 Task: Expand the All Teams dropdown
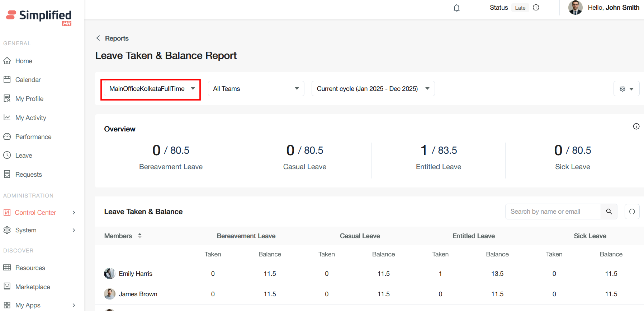point(256,89)
